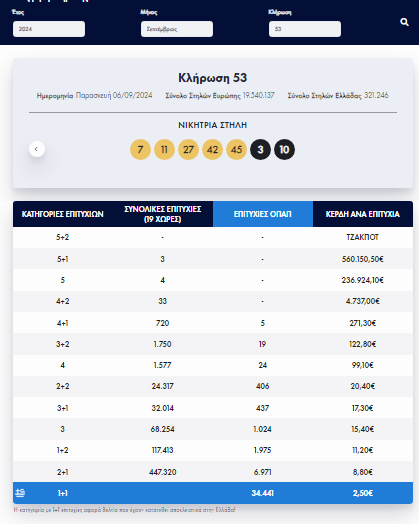This screenshot has height=524, width=419.
Task: Open the year dropdown showing 2024
Action: [x=49, y=29]
